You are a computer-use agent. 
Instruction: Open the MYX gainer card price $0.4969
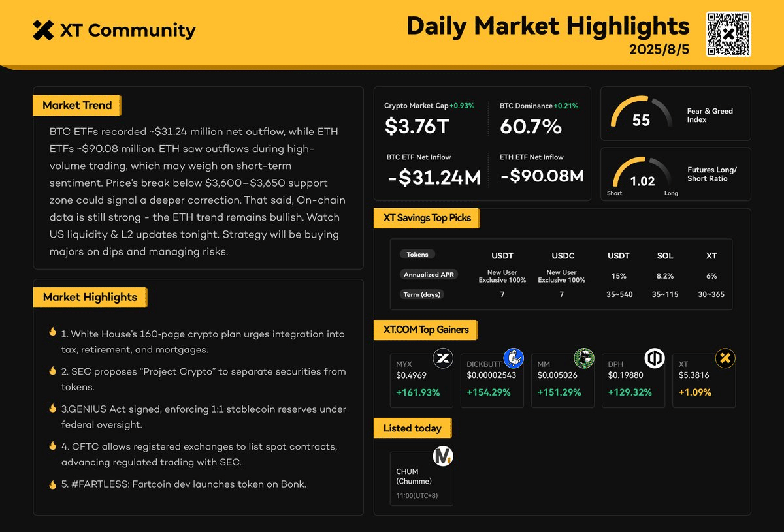(x=412, y=375)
